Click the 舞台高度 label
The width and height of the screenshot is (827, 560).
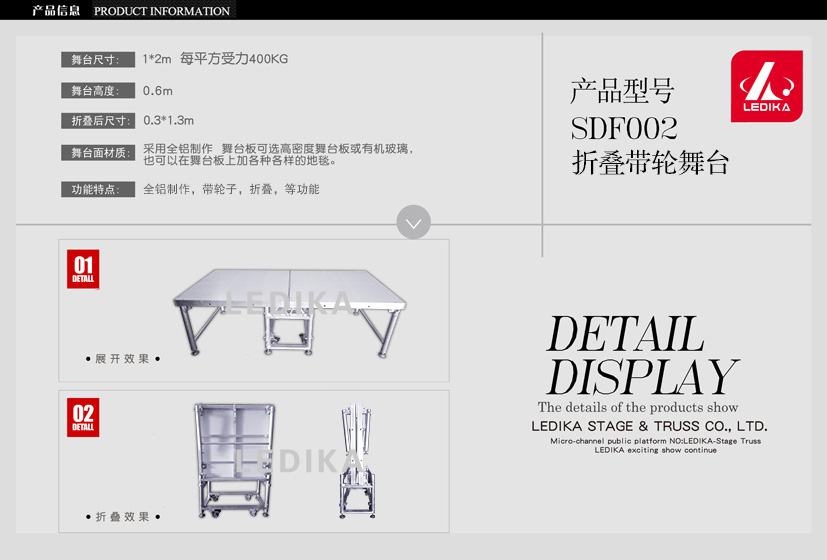(x=98, y=91)
